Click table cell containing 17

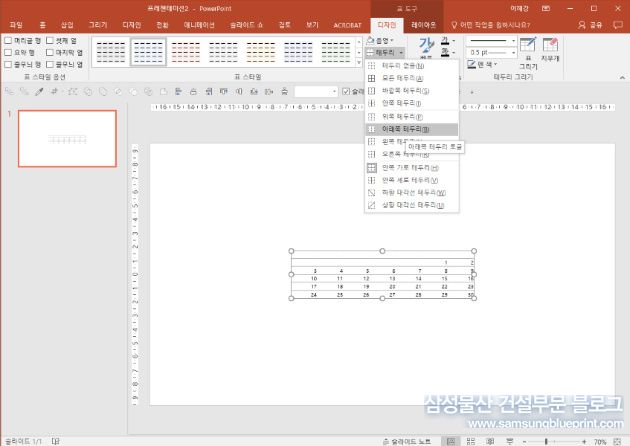305,287
